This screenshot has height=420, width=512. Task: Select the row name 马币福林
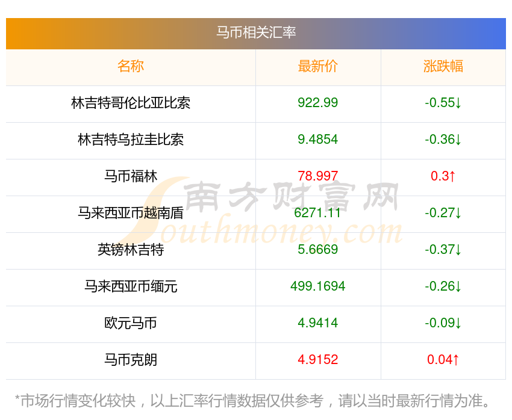coord(131,176)
